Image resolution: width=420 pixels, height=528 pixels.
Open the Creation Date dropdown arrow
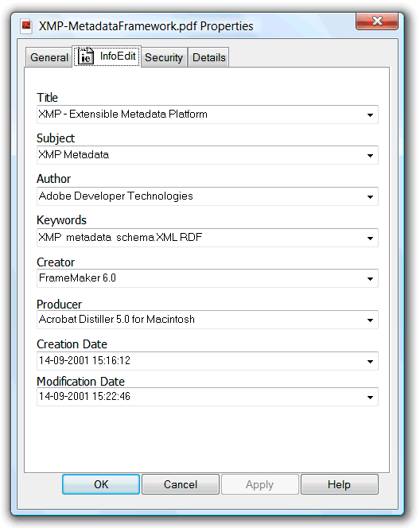(x=370, y=362)
